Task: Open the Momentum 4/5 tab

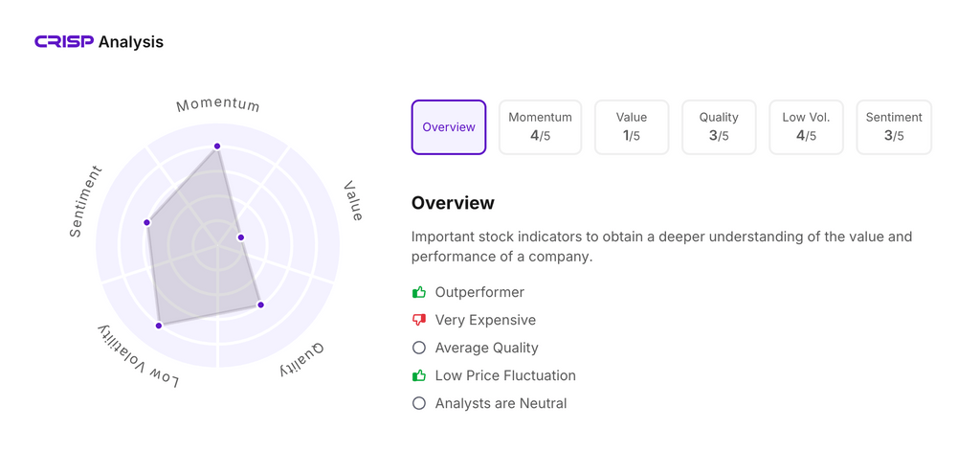Action: pyautogui.click(x=540, y=127)
